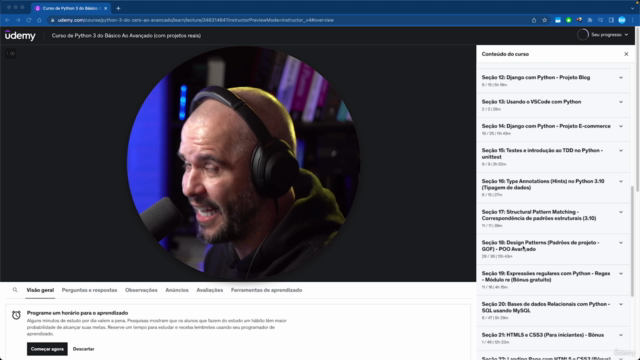Viewport: 640px width, 360px height.
Task: Open the browser profile avatar
Action: [622, 20]
